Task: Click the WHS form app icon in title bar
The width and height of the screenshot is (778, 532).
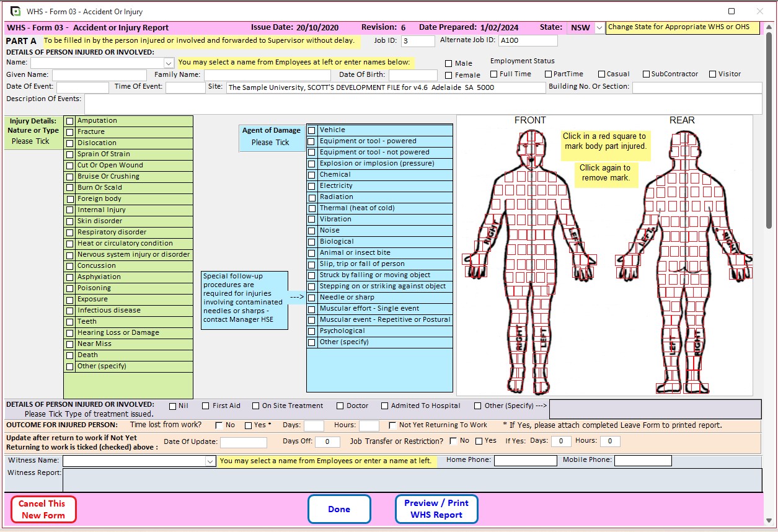Action: [x=15, y=11]
